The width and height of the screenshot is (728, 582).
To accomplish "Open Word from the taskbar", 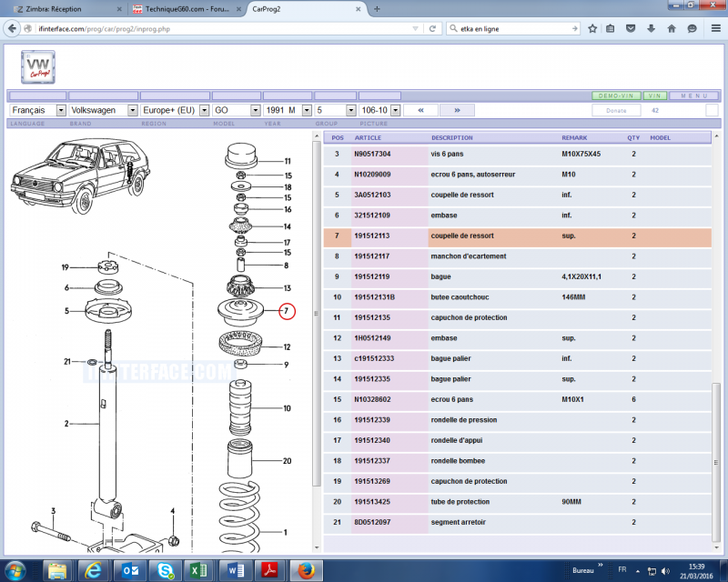I will pyautogui.click(x=236, y=570).
